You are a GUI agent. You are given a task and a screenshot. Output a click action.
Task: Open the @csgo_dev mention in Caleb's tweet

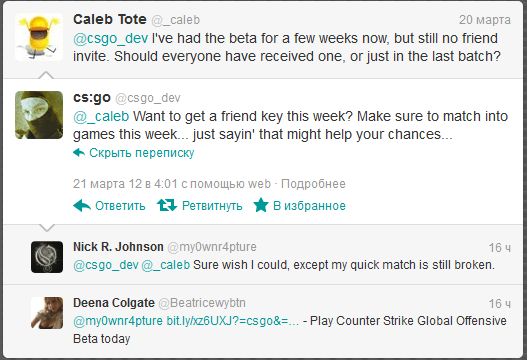pyautogui.click(x=111, y=39)
